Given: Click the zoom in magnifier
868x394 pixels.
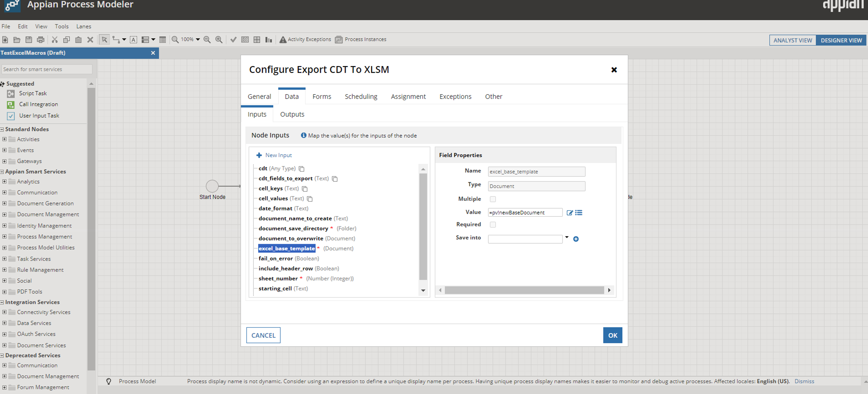Looking at the screenshot, I should pyautogui.click(x=219, y=40).
